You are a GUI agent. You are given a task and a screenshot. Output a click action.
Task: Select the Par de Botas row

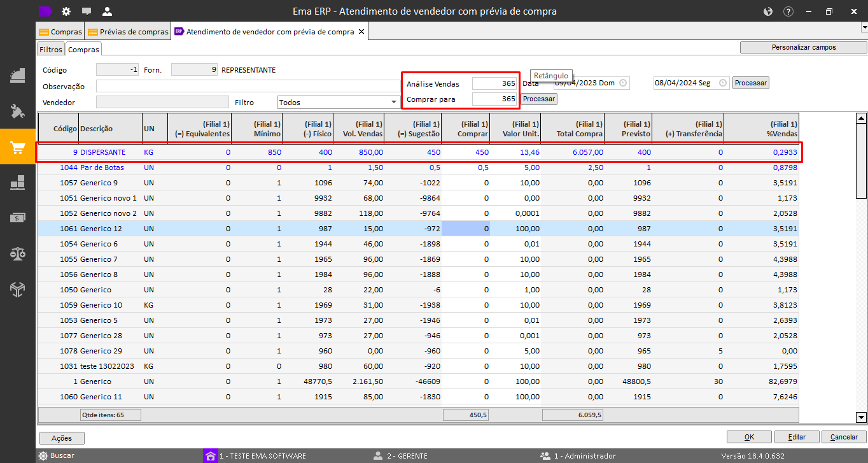(x=419, y=167)
